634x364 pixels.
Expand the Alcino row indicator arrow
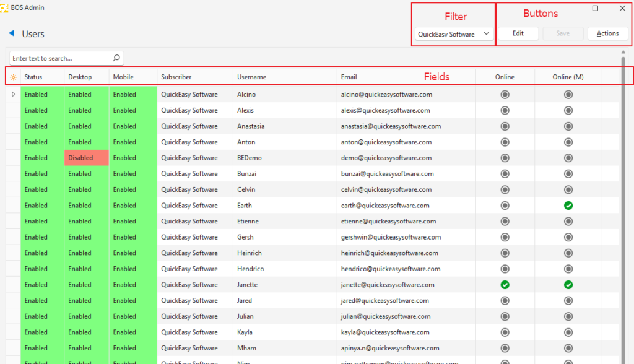click(x=13, y=95)
